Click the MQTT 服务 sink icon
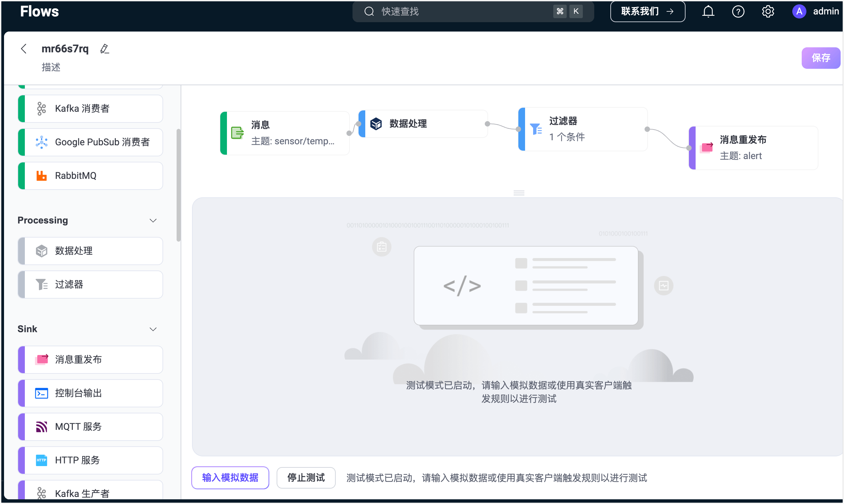 point(41,426)
